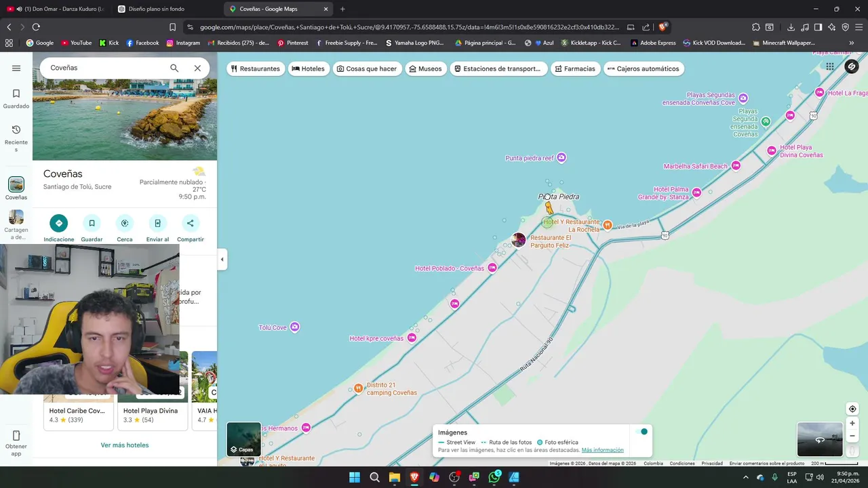Viewport: 868px width, 488px height.
Task: Click Hotel Y Restaurante La Rochela pin
Action: click(x=608, y=225)
